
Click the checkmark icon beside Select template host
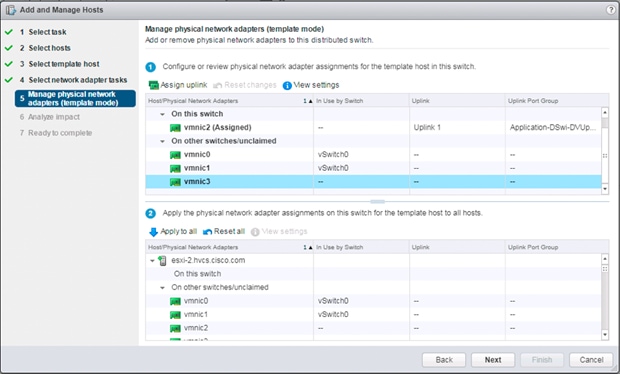pos(9,64)
